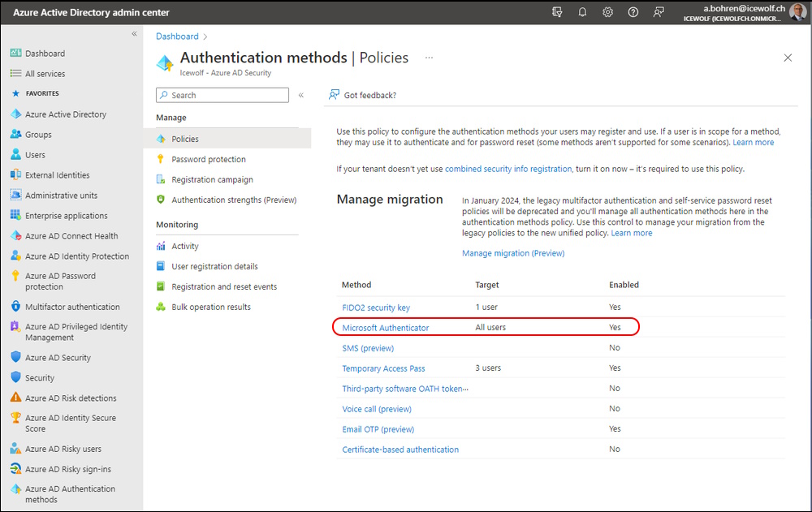Click the Password protection key icon
The width and height of the screenshot is (812, 512).
(161, 159)
